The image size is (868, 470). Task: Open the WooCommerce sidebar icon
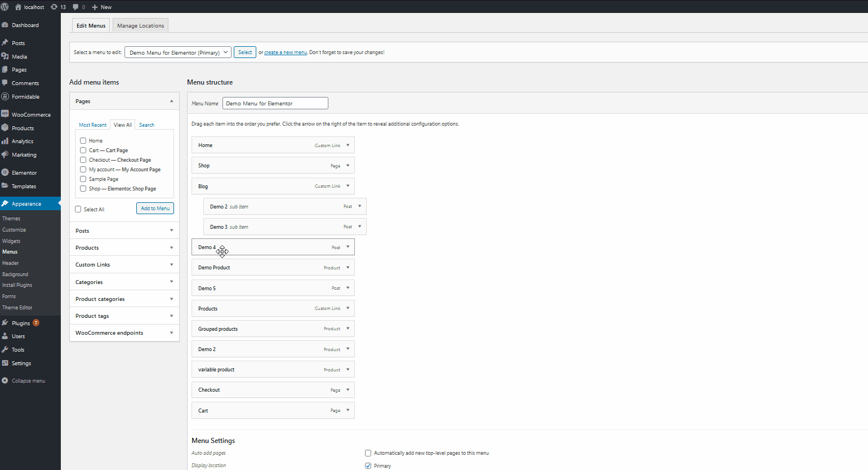pos(5,114)
